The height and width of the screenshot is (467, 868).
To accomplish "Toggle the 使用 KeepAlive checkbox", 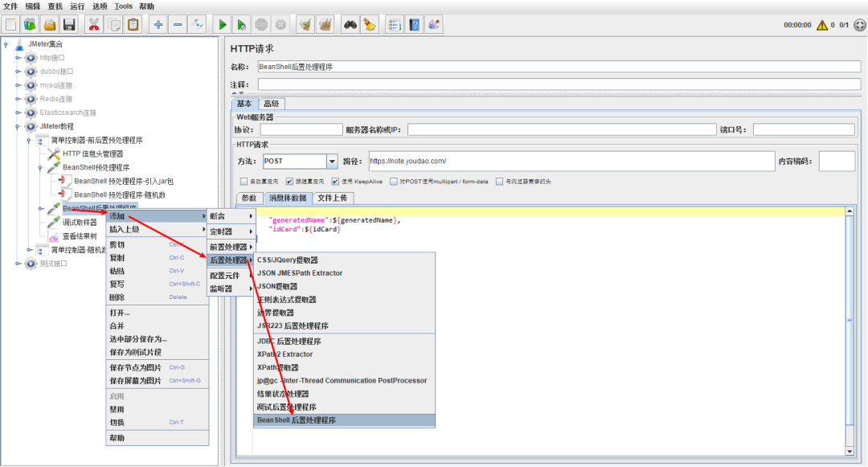I will [335, 182].
